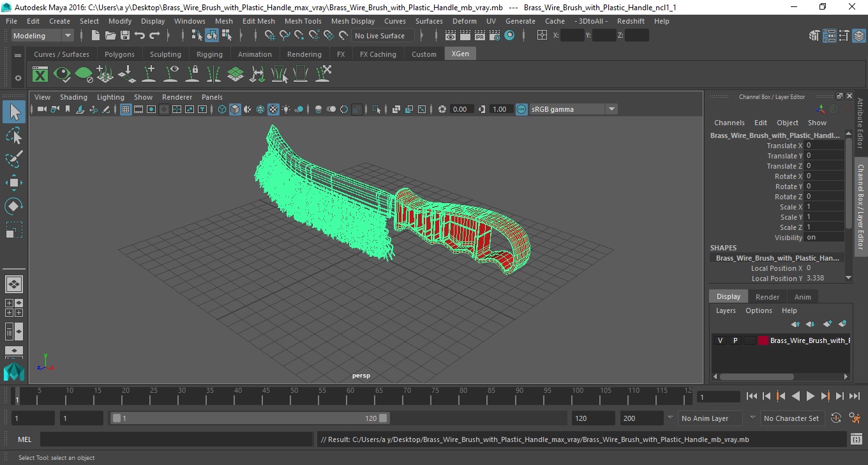
Task: Open viewport Panels menu
Action: [x=212, y=97]
